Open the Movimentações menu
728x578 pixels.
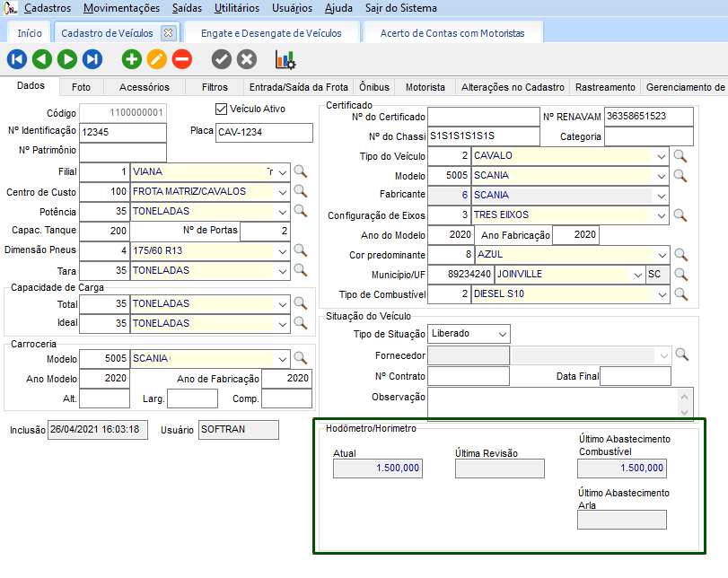point(120,8)
